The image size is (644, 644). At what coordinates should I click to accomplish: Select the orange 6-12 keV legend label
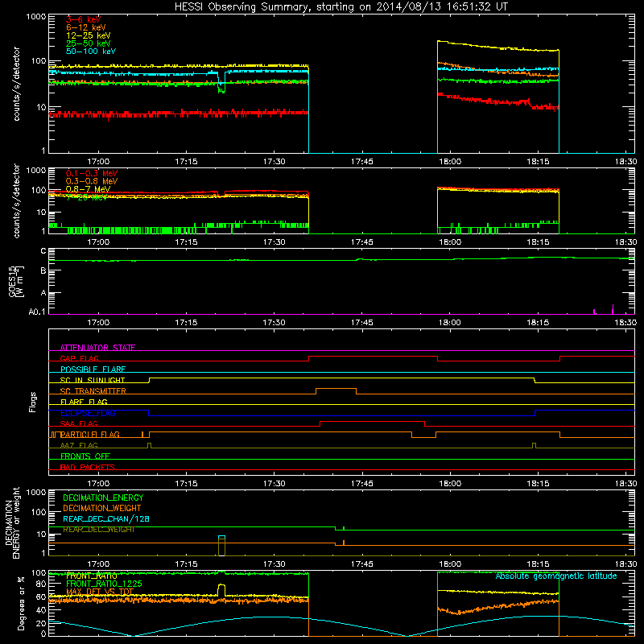(85, 27)
